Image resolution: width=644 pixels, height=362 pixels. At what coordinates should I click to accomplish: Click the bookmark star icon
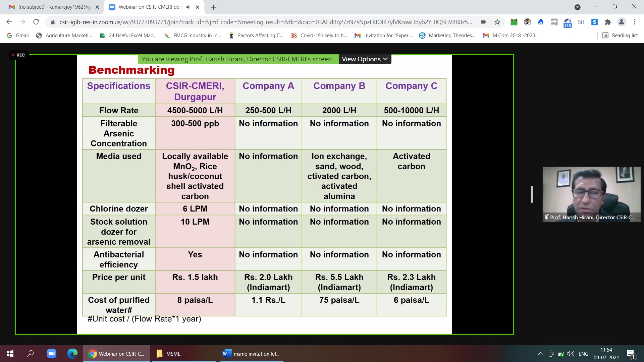pos(497,22)
